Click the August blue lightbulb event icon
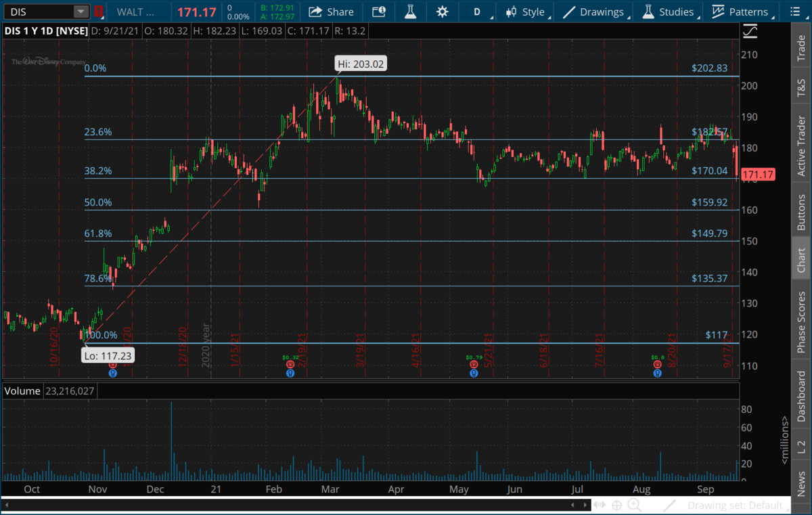Screen dimensions: 812x515 coord(657,373)
